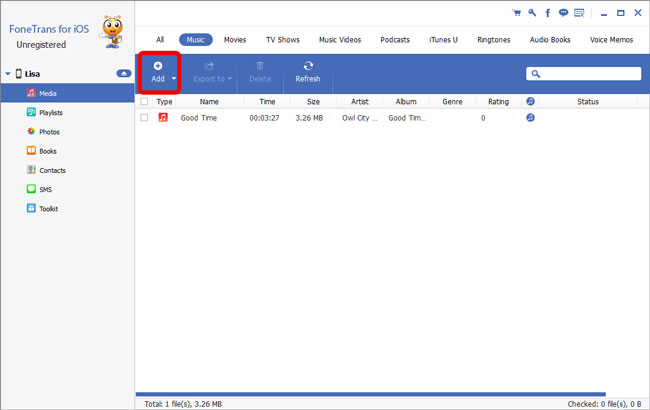Image resolution: width=650 pixels, height=410 pixels.
Task: Sort by the Album column header
Action: 406,102
